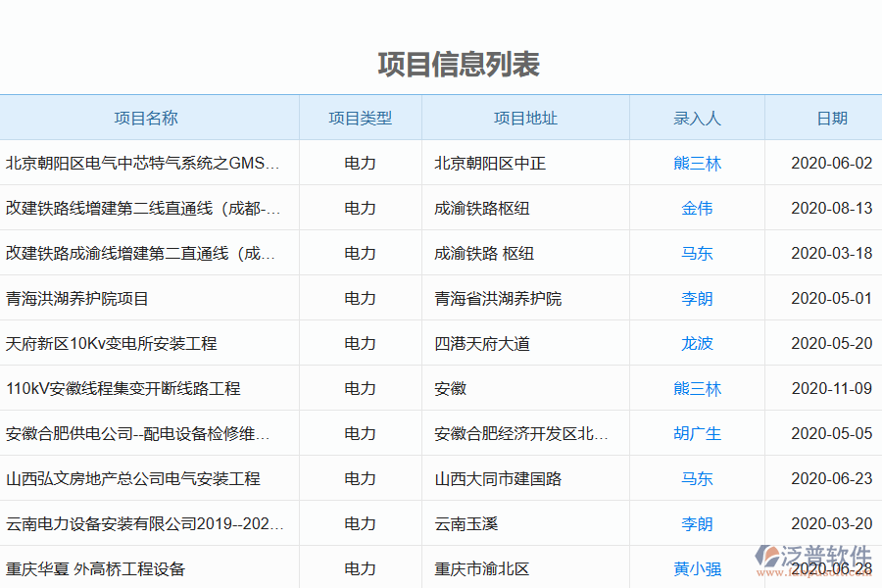Image resolution: width=882 pixels, height=588 pixels.
Task: Click the 金伟 recorder link
Action: pyautogui.click(x=697, y=208)
